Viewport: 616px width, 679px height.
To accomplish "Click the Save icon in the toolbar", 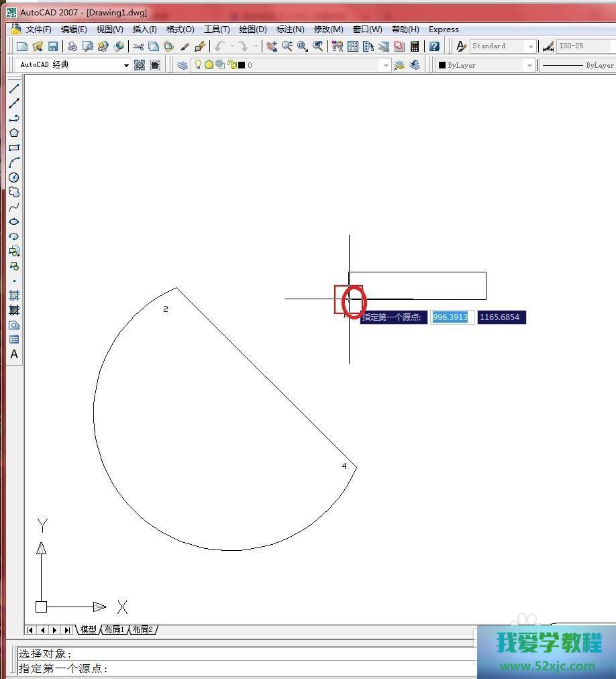I will pyautogui.click(x=53, y=46).
